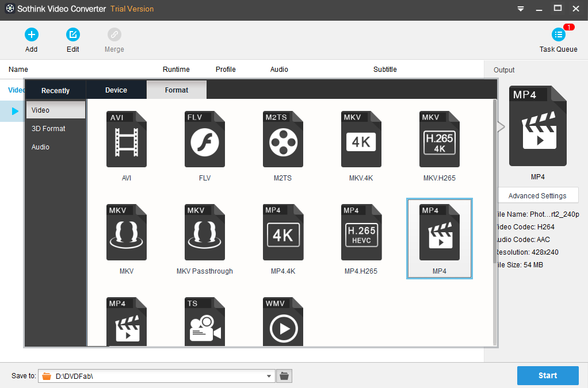588x388 pixels.
Task: Click the Audio Codec: AAC text
Action: [524, 240]
